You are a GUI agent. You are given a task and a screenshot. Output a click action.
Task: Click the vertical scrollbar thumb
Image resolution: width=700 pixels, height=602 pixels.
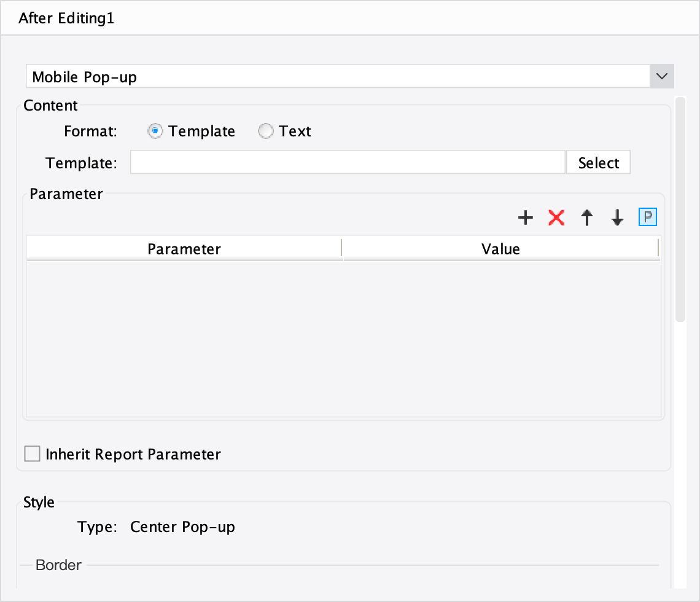click(680, 209)
